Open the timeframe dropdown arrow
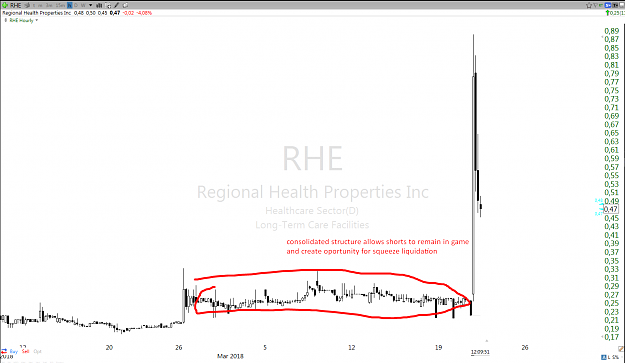625x363 pixels. click(90, 5)
